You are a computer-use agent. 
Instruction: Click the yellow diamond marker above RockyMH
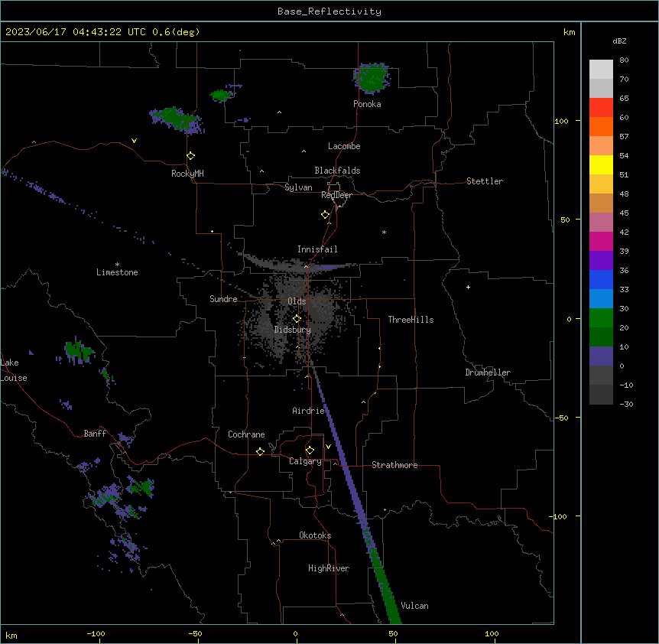(x=191, y=156)
